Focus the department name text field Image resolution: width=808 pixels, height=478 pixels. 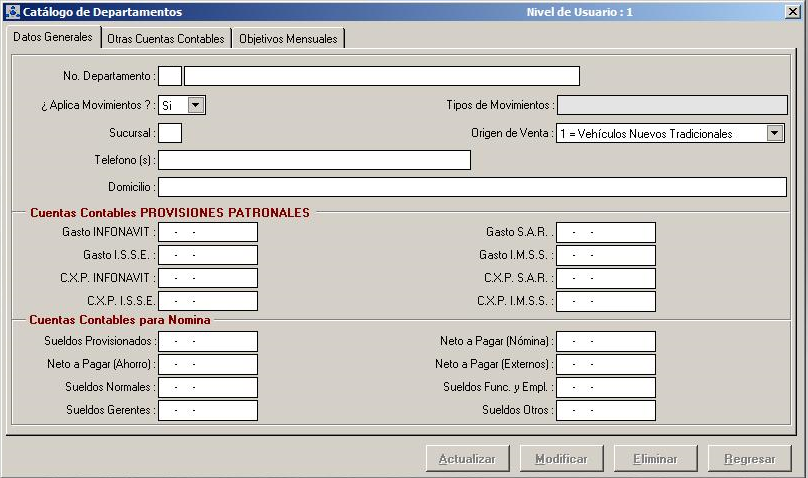click(382, 76)
